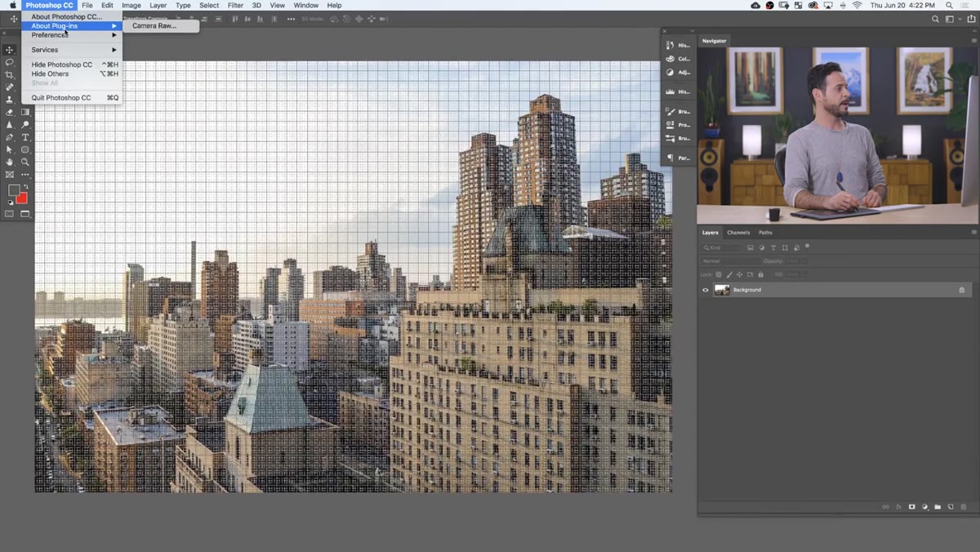
Task: Toggle the layer filtering on/off switch
Action: [x=807, y=246]
